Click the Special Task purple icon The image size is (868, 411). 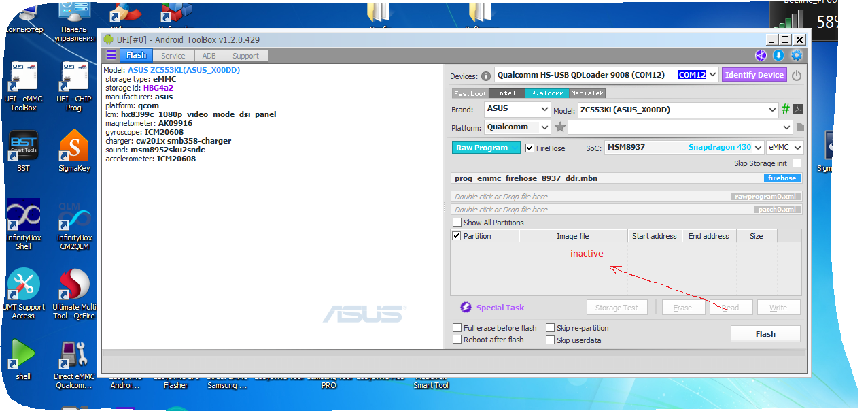(x=466, y=308)
